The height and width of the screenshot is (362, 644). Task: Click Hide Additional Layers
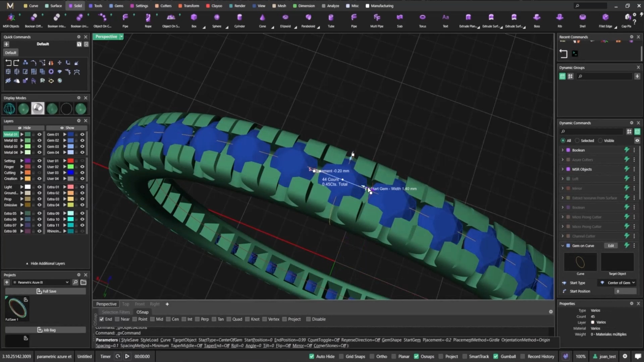pos(45,263)
